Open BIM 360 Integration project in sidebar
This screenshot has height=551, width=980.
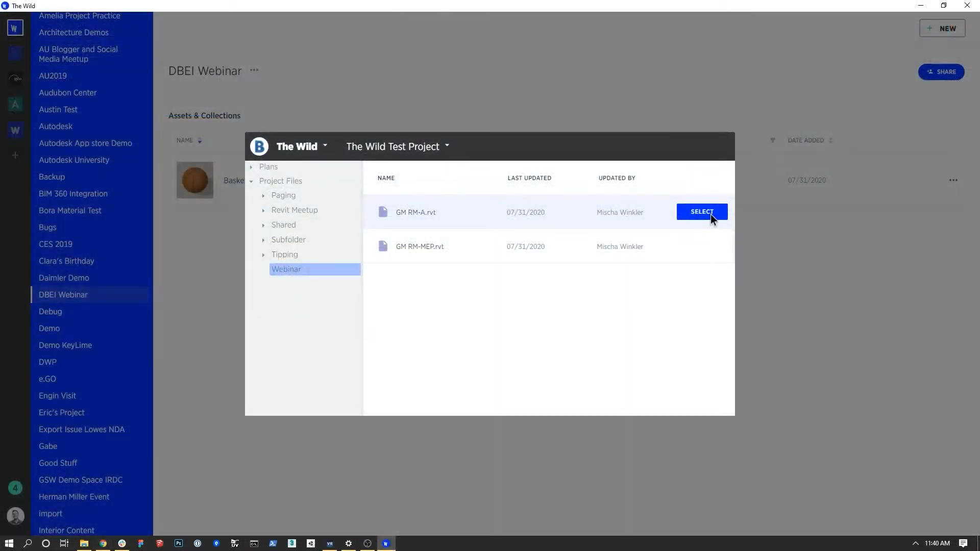pos(73,194)
